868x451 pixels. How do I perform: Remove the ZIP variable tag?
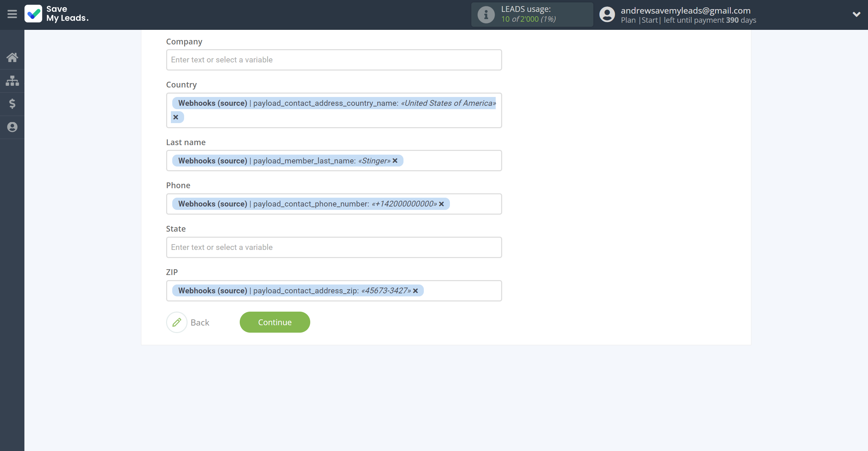click(x=415, y=291)
